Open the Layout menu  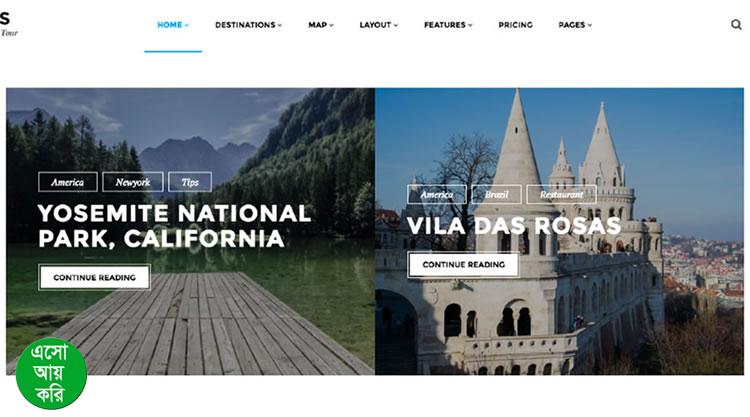378,25
